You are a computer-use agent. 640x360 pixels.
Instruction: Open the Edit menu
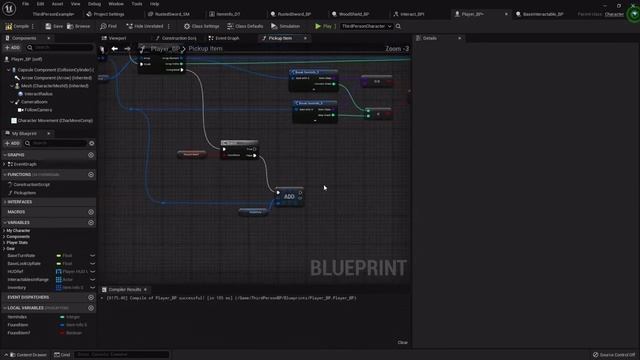pyautogui.click(x=40, y=4)
